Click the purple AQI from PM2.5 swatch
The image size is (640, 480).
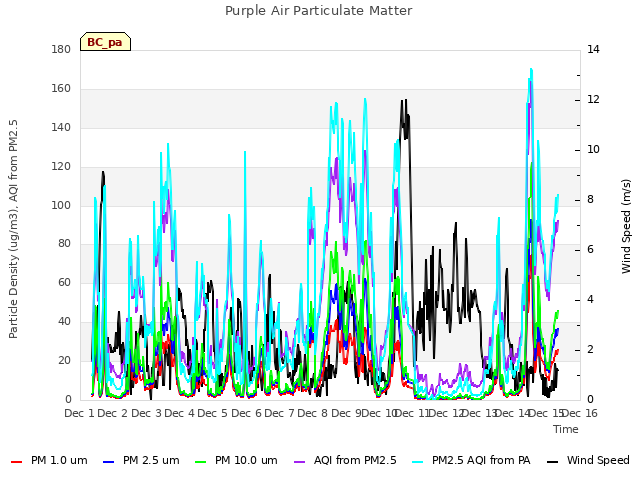(x=300, y=462)
